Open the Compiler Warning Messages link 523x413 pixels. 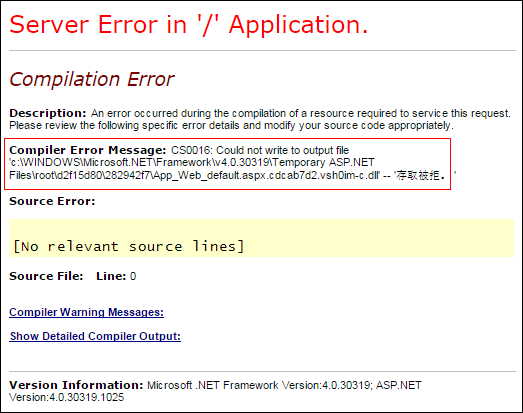pyautogui.click(x=86, y=312)
